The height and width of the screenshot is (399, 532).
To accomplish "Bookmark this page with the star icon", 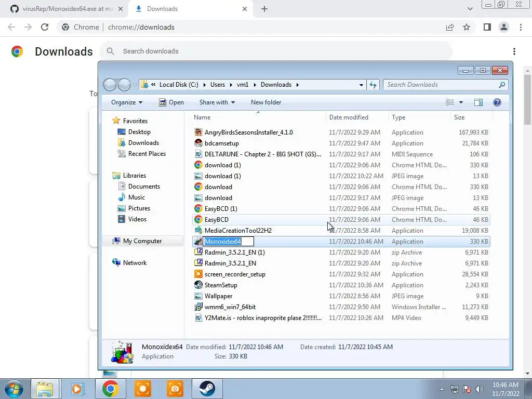I will pyautogui.click(x=467, y=27).
